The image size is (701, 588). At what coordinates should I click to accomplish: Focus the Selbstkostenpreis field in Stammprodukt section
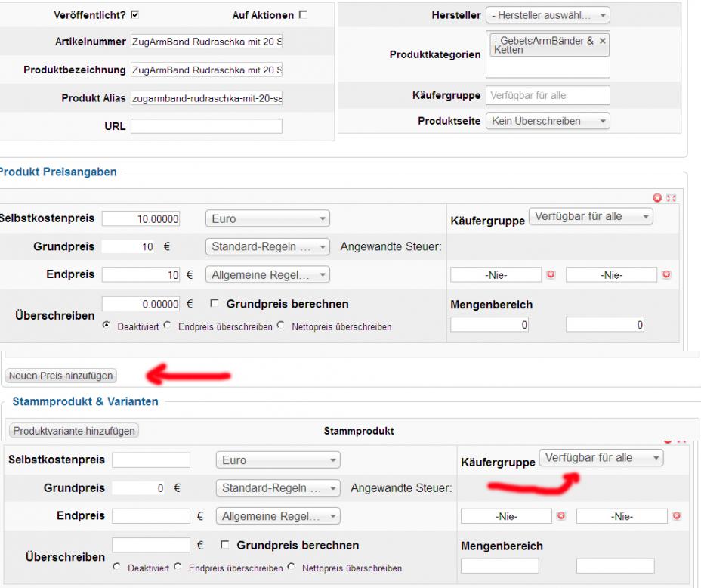pyautogui.click(x=151, y=460)
